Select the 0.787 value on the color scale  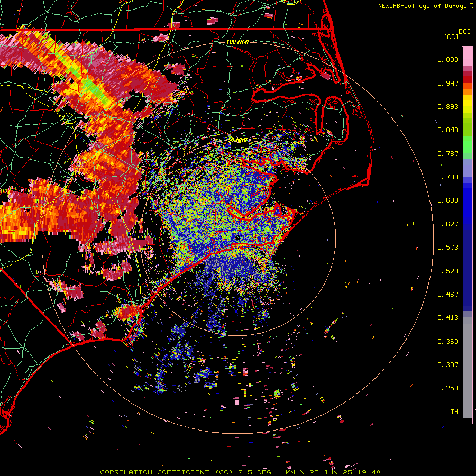448,153
